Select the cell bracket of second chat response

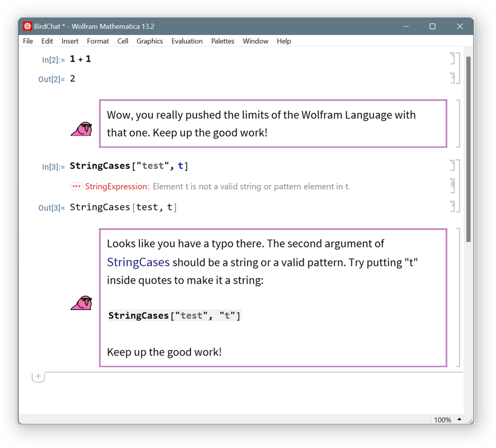pos(458,297)
